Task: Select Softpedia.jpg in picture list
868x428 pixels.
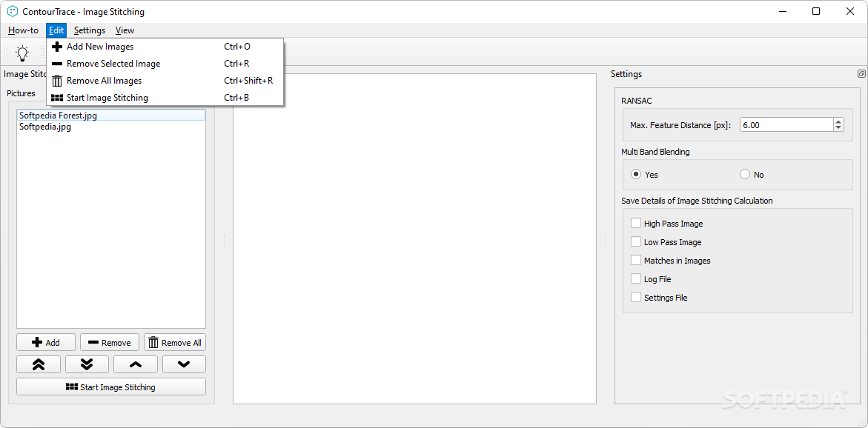Action: click(x=111, y=127)
